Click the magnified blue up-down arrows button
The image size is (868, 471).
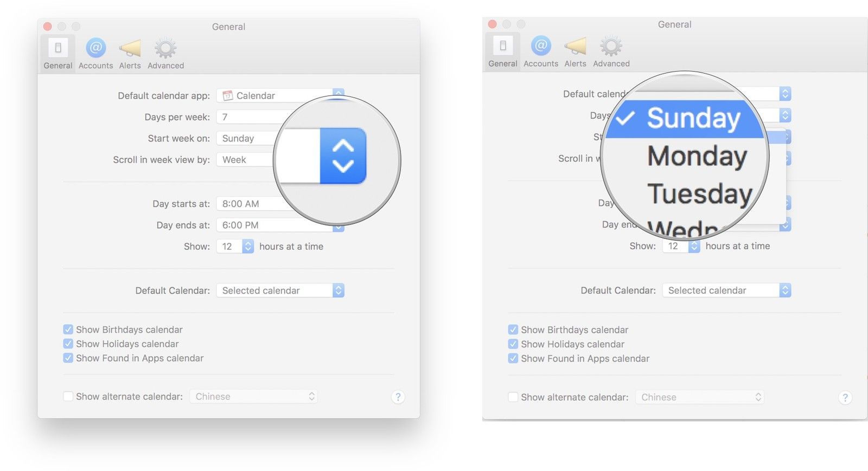[343, 156]
